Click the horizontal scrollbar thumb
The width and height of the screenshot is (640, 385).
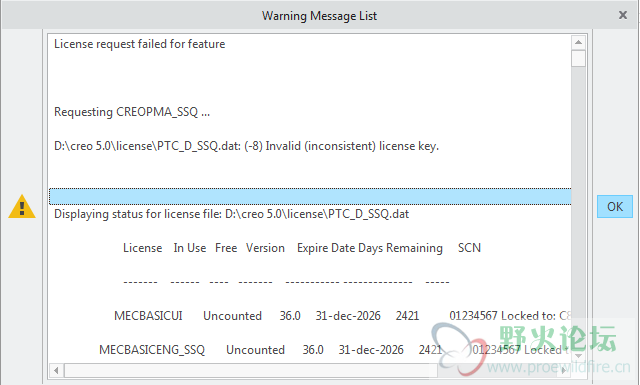pos(251,371)
